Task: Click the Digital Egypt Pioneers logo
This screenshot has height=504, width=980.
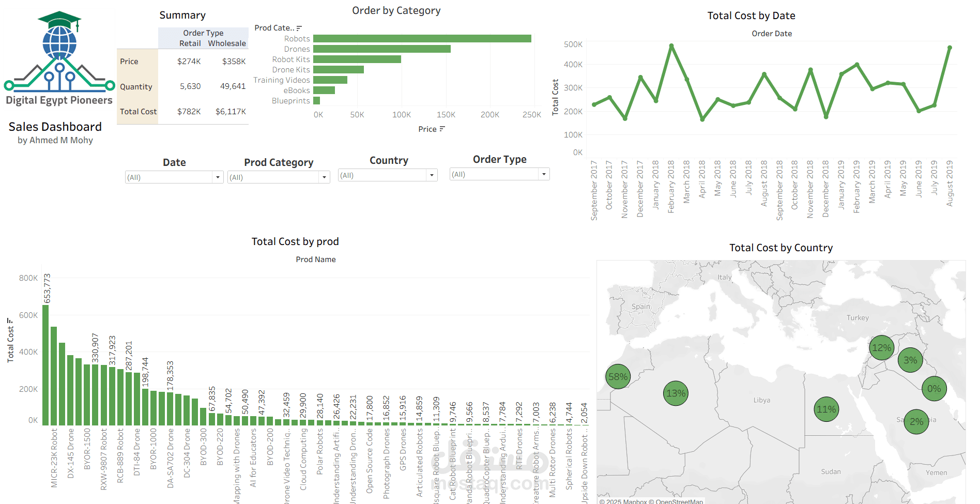Action: (59, 58)
